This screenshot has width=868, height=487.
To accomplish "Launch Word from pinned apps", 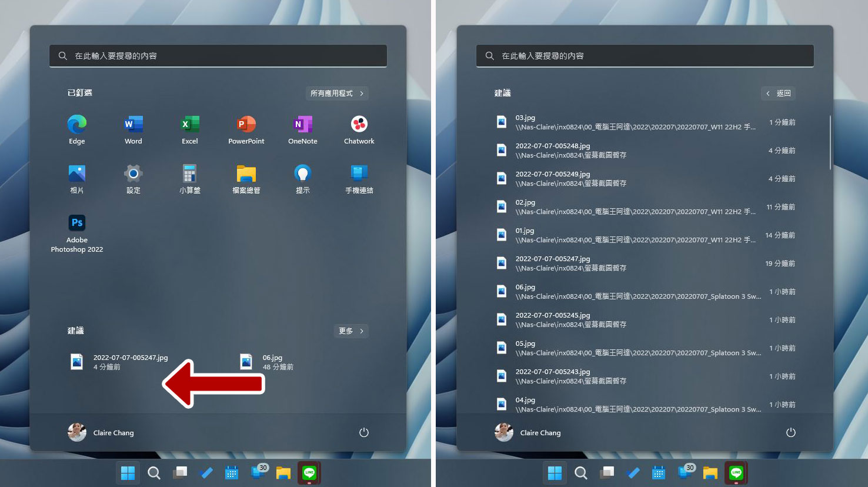I will pos(133,129).
